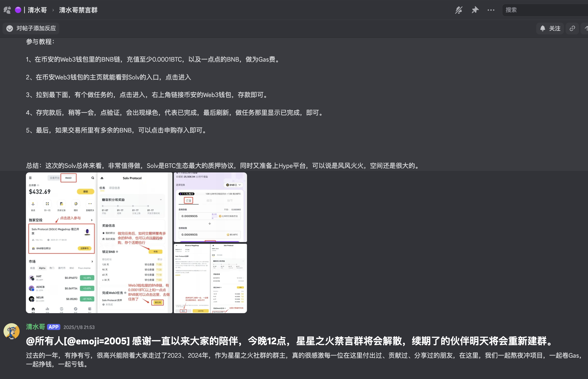Toggle the bell-slash icon to unmute notifications
Screen dimensions: 588x379
click(x=459, y=10)
